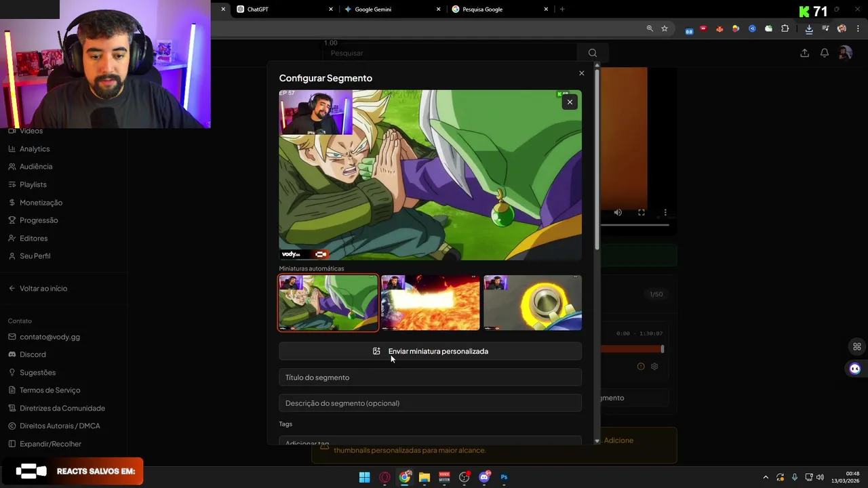Open Seu Perfil in the sidebar
This screenshot has height=488, width=868.
[x=35, y=256]
